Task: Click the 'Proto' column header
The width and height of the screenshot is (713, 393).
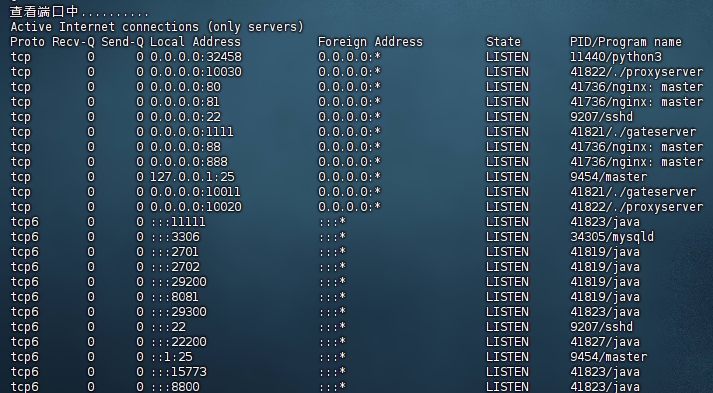Action: [x=27, y=42]
